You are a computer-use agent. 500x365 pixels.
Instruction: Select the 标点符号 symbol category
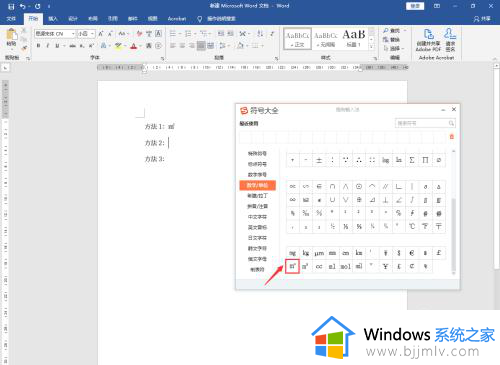pos(257,164)
